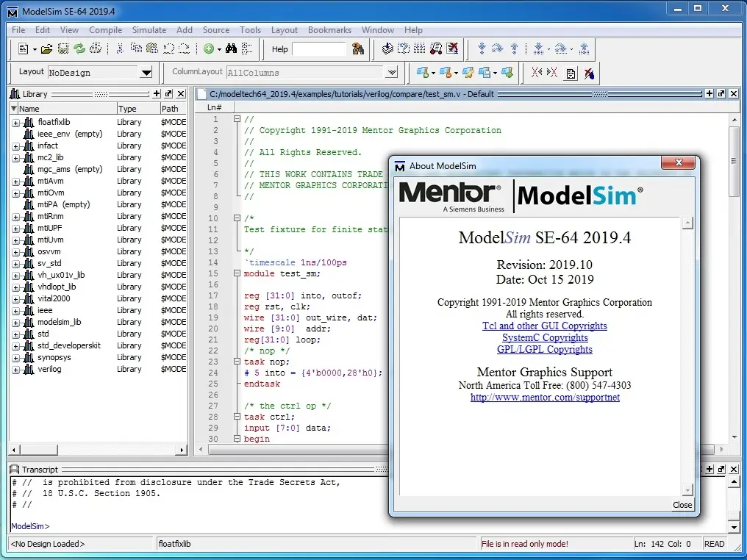Click the Transcript pane scroll down arrow
Screen dimensions: 747x560
(734, 527)
